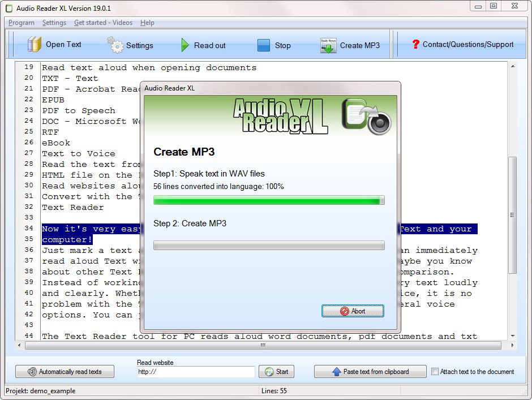Click the left arrow of horizontal scrollbar
Screen dimensions: 532x400
tap(19, 345)
